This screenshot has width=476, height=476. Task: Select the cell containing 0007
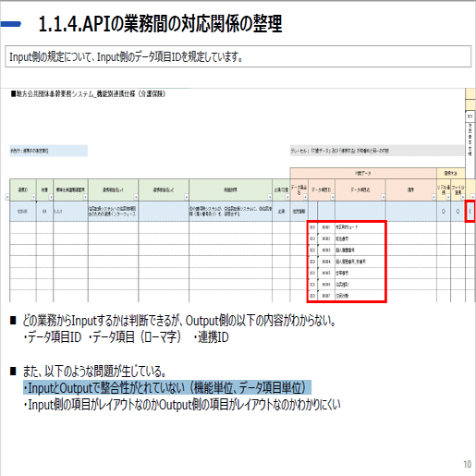[x=326, y=296]
